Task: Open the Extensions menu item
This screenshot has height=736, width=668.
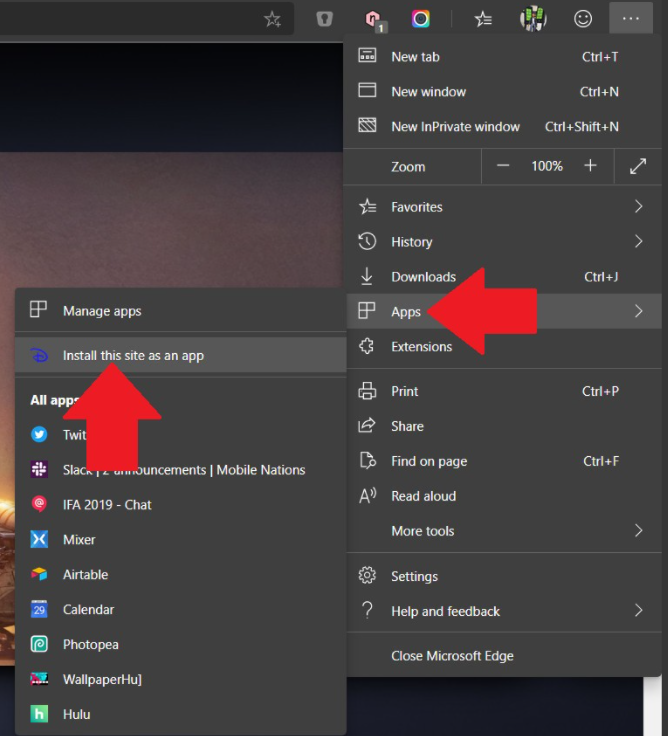Action: 504,346
